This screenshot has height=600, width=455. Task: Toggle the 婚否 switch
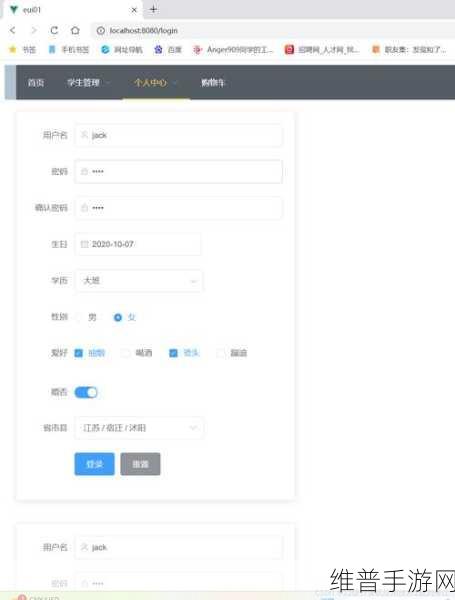86,392
